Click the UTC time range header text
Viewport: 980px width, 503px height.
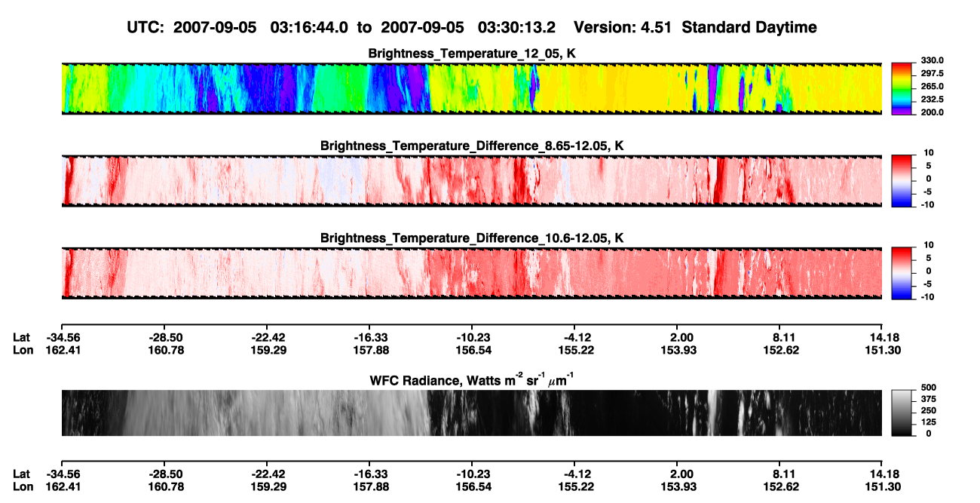coord(342,28)
